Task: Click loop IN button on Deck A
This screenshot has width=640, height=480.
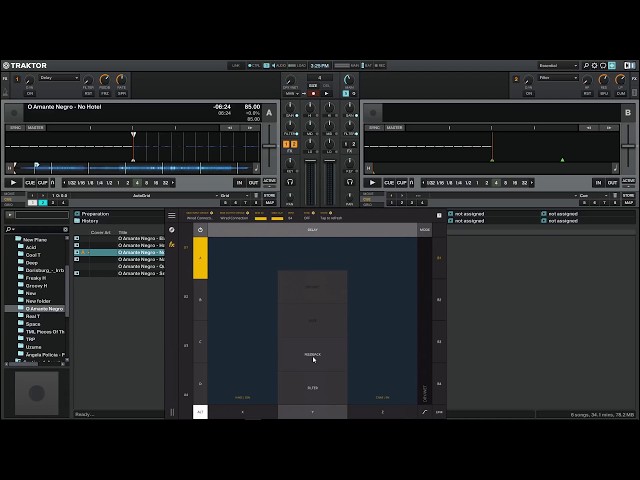Action: click(240, 183)
